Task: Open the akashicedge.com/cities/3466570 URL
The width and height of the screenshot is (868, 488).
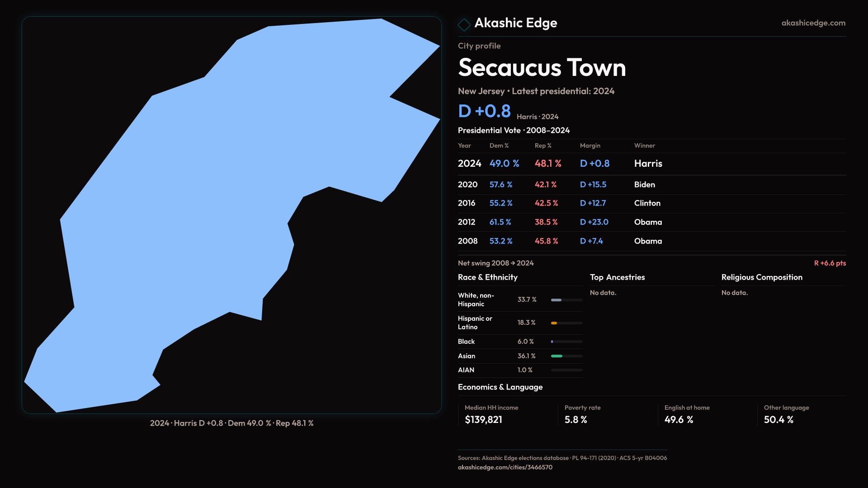Action: [x=505, y=468]
